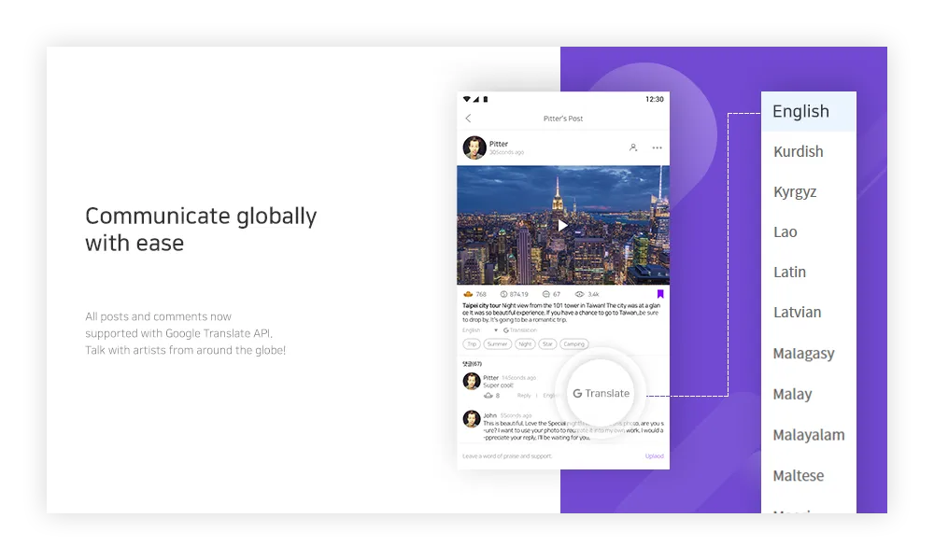This screenshot has width=934, height=560.
Task: Select the Star tag
Action: [547, 344]
